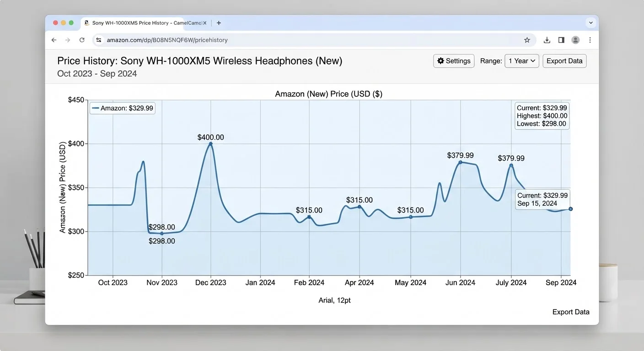
Task: Click the Export Data button near Range
Action: [564, 61]
